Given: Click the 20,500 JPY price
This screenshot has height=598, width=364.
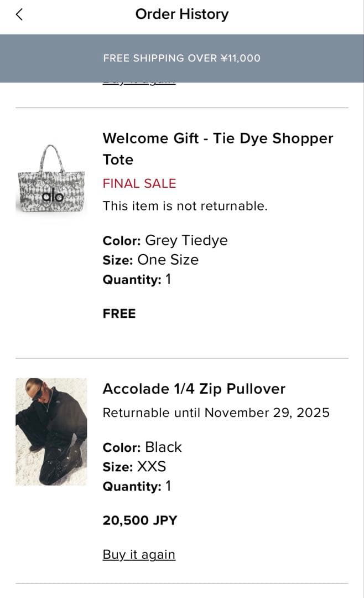Looking at the screenshot, I should click(x=141, y=520).
